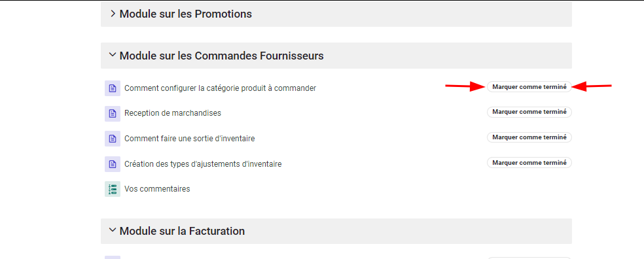Screen dimensions: 644x259
Task: Click page icon beside Comment configurer la catégorie
Action: [113, 88]
